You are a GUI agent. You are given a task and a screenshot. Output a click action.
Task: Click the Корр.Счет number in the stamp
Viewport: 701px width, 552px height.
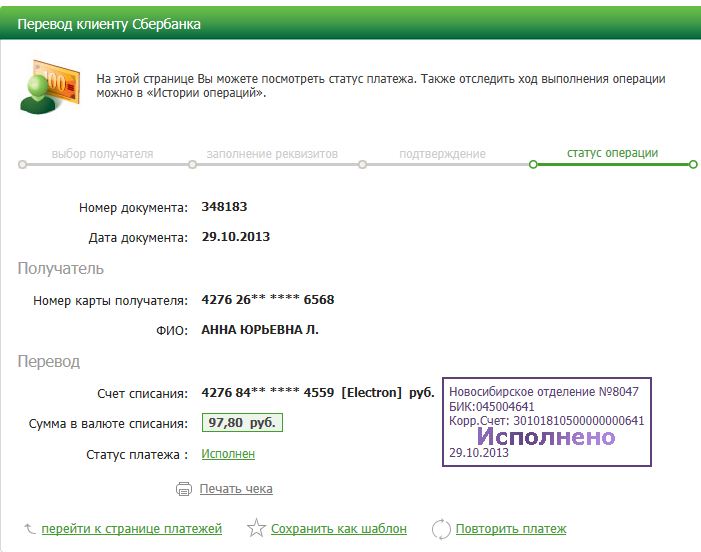[579, 421]
